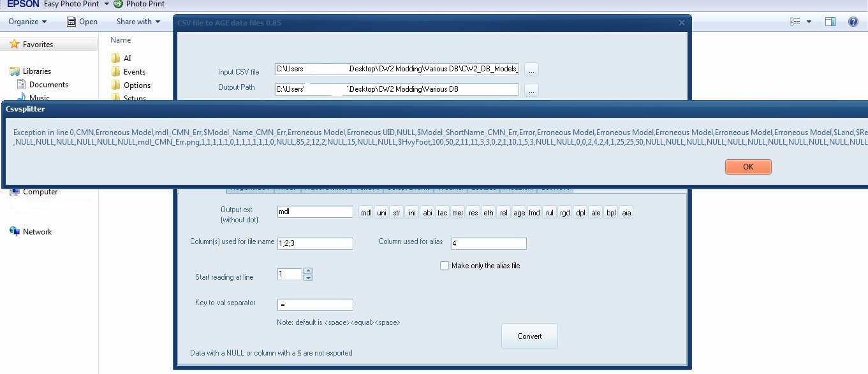
Task: Click the Photo Print printer icon
Action: 119,4
